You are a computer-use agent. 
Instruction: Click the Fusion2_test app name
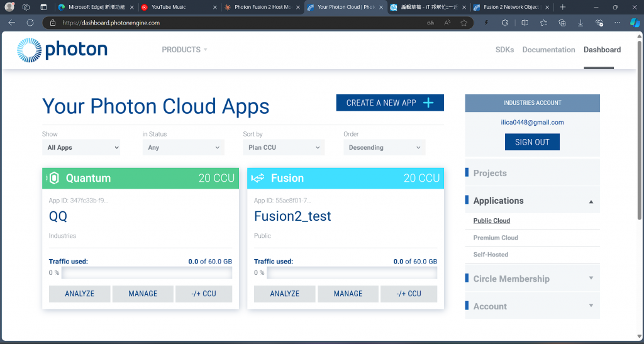pos(292,216)
